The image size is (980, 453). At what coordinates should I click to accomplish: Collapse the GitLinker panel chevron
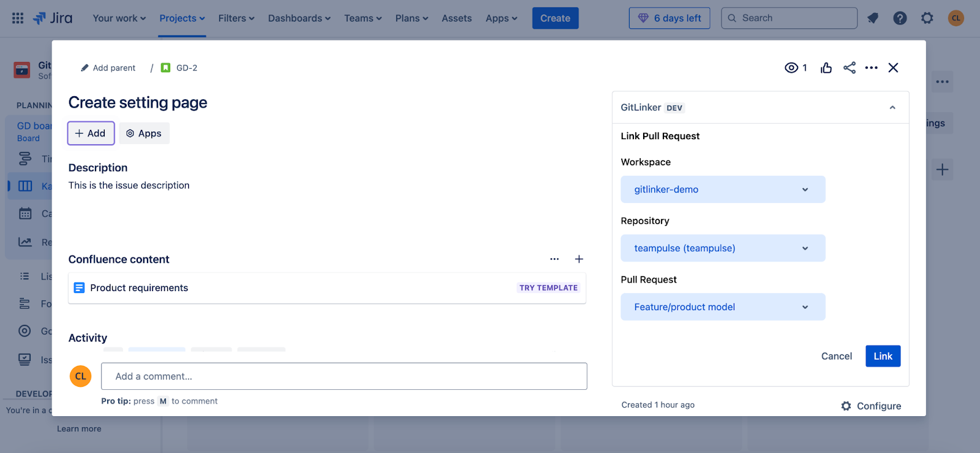892,108
